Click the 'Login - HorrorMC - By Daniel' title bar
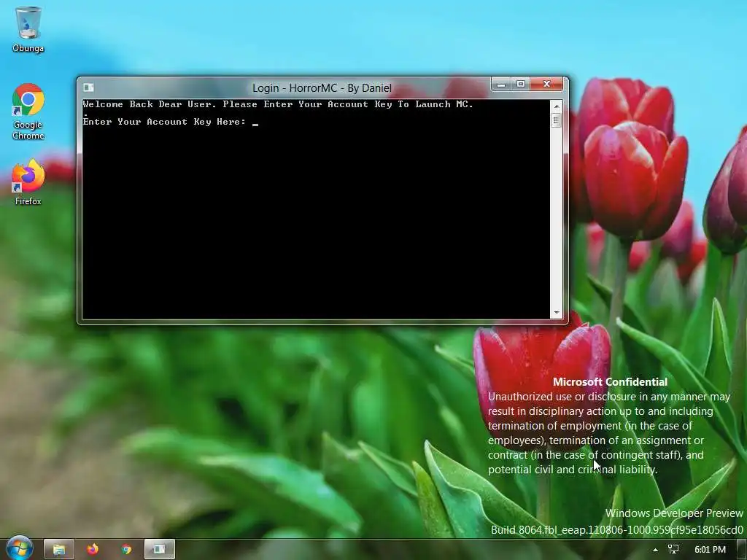Image resolution: width=747 pixels, height=560 pixels. click(x=322, y=87)
